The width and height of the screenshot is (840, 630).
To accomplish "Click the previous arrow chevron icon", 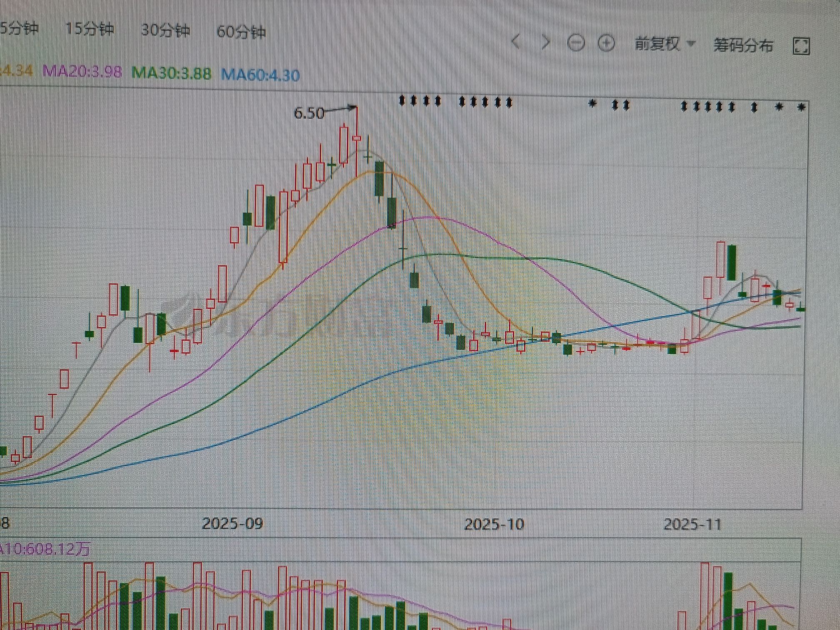I will pyautogui.click(x=515, y=42).
